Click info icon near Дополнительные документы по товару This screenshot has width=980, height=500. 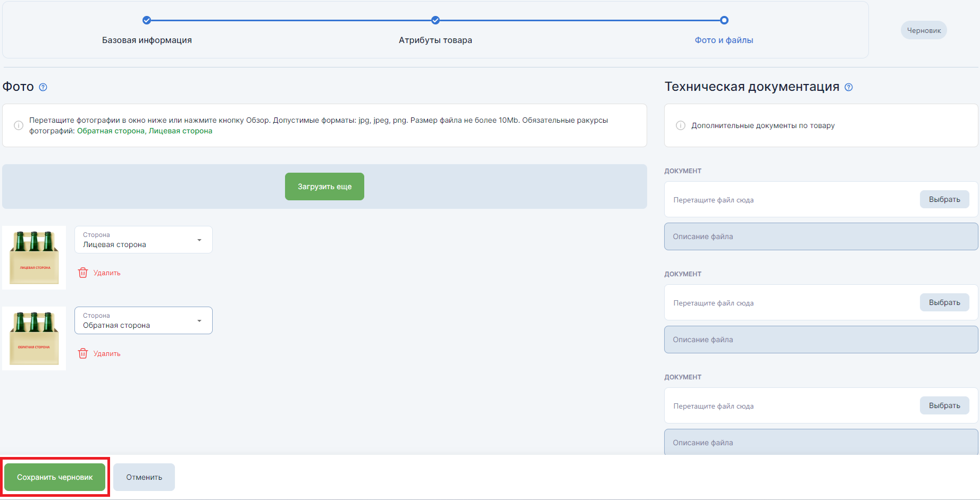[x=681, y=125]
